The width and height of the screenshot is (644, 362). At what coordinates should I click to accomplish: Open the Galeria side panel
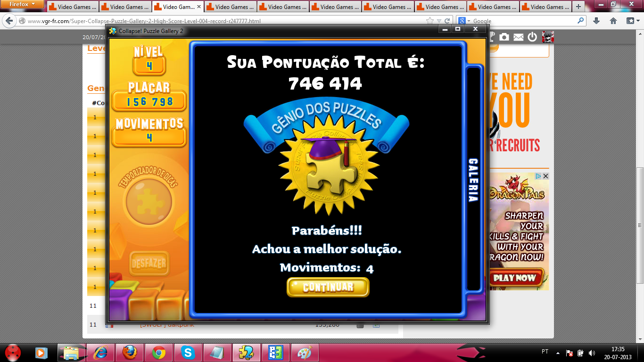pos(473,180)
